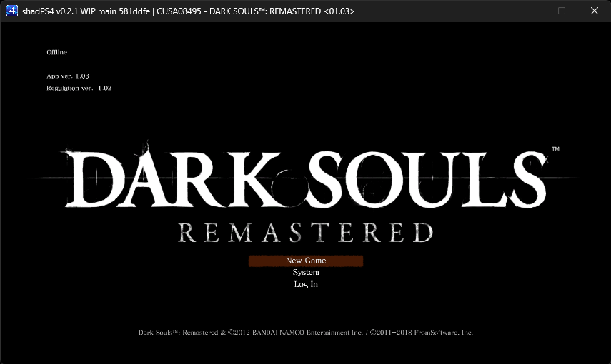Click the Regulation ver. 1.02 text
The image size is (611, 364).
(79, 88)
